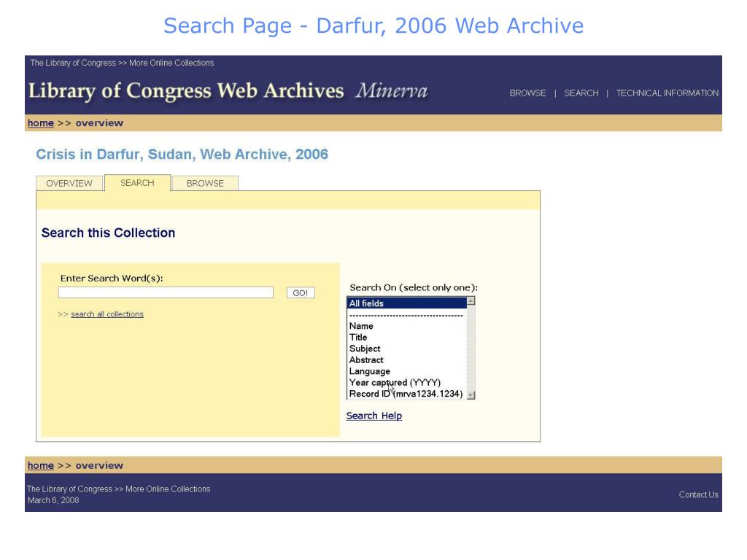Click the GO! button
The image size is (747, 560).
point(301,293)
